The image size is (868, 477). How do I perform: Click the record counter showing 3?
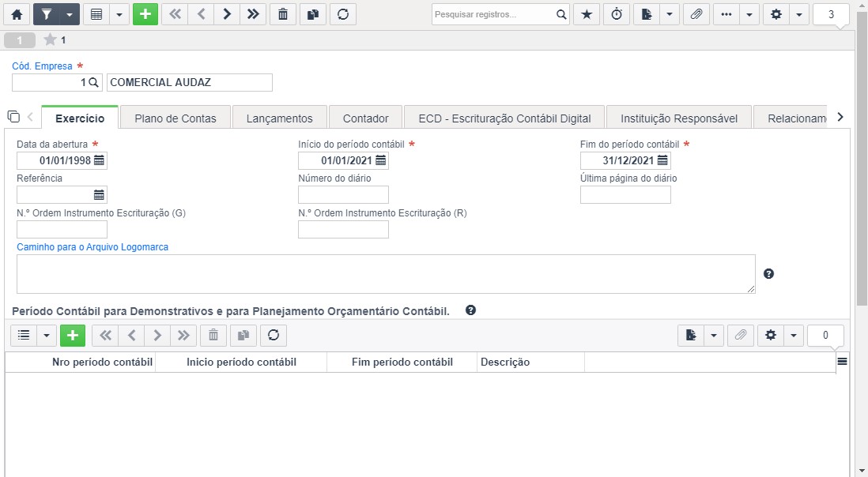(x=831, y=14)
